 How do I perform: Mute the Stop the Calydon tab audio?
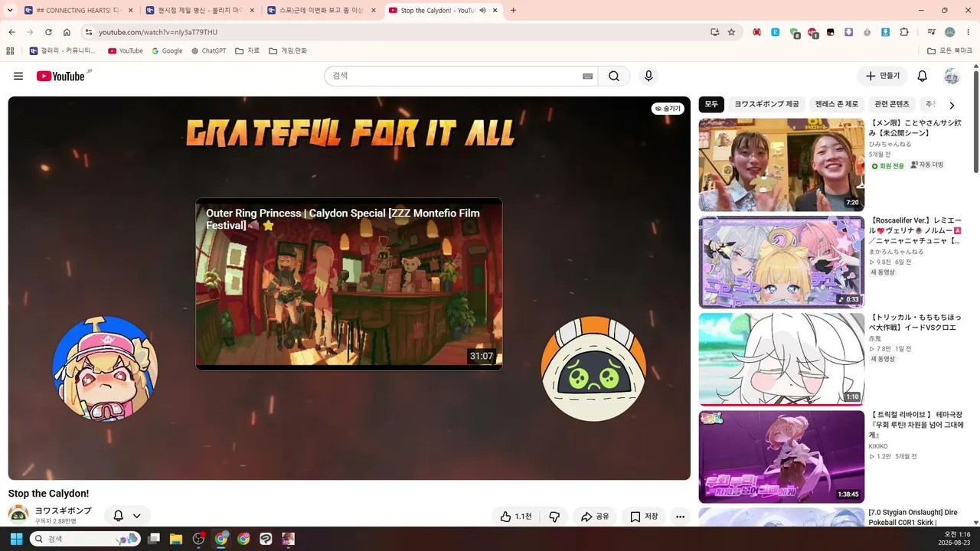pyautogui.click(x=483, y=11)
